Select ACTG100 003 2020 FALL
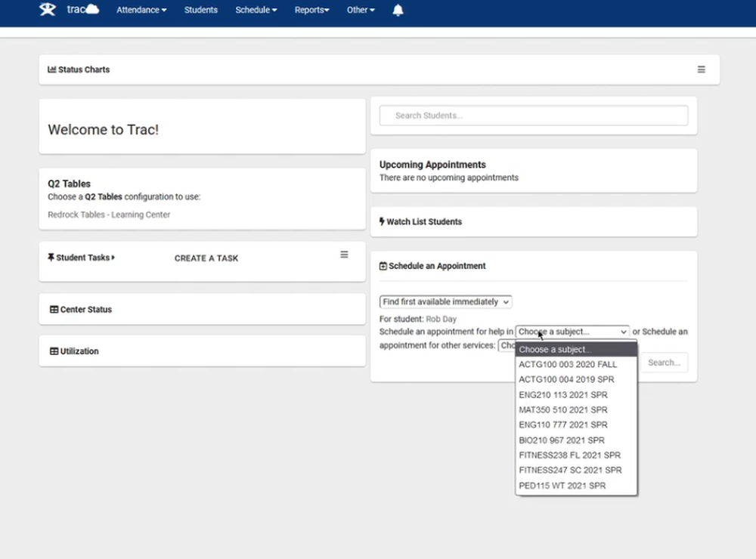The width and height of the screenshot is (756, 559). point(576,364)
